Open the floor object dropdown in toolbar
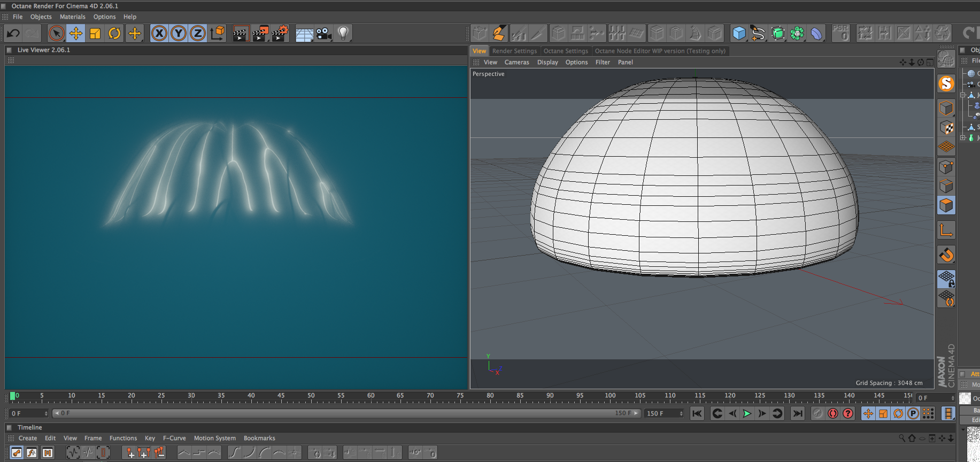This screenshot has height=462, width=980. (x=304, y=34)
